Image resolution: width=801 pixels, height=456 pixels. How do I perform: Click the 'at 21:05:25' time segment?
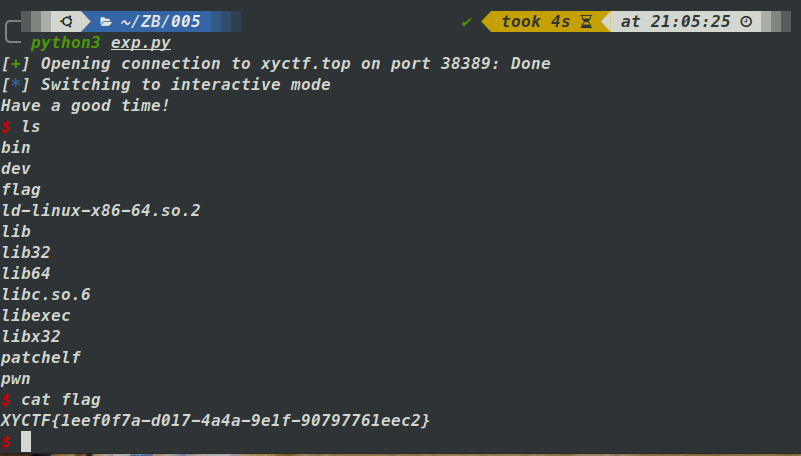click(675, 21)
